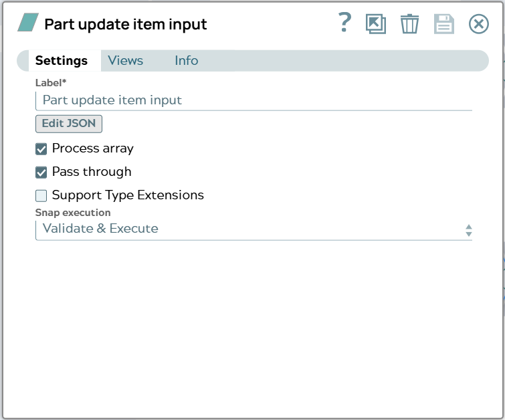Click the "Support Type Extensions" label text
505x420 pixels.
[x=128, y=195]
